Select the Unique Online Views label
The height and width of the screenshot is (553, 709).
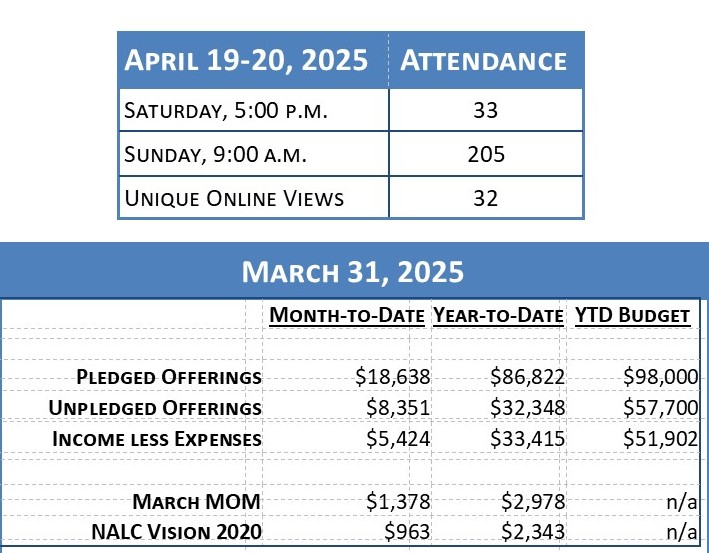coord(234,198)
